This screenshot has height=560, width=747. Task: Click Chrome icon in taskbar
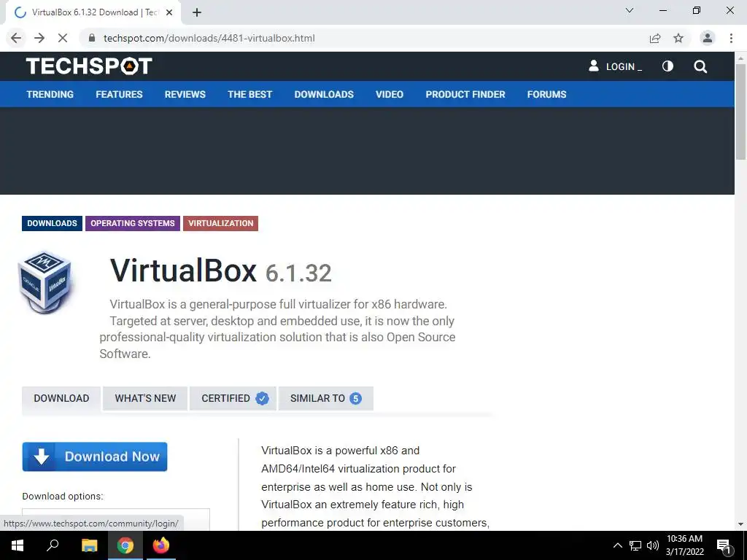(125, 545)
